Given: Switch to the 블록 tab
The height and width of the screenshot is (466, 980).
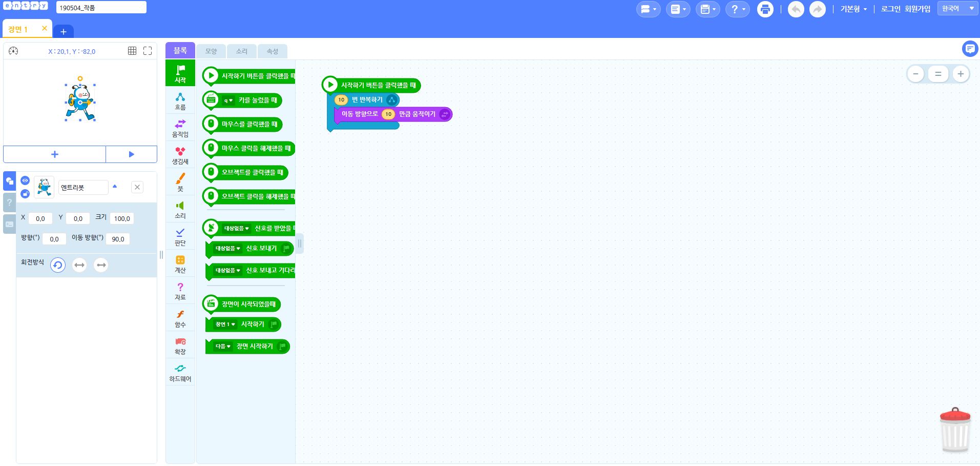Looking at the screenshot, I should 180,50.
